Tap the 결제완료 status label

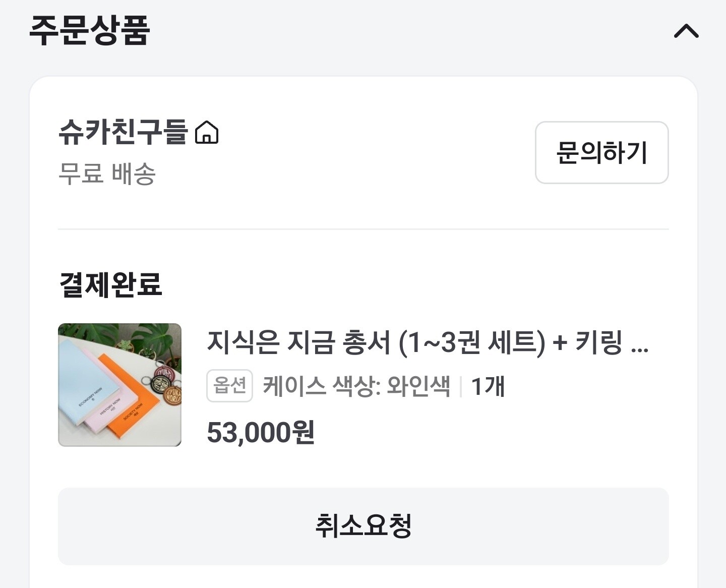pos(111,284)
